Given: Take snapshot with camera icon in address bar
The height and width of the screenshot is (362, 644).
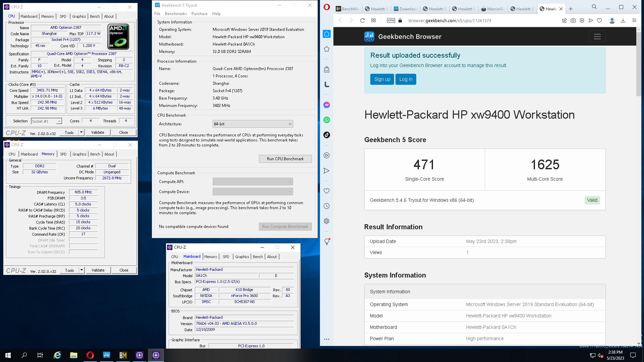Looking at the screenshot, I should coord(573,20).
